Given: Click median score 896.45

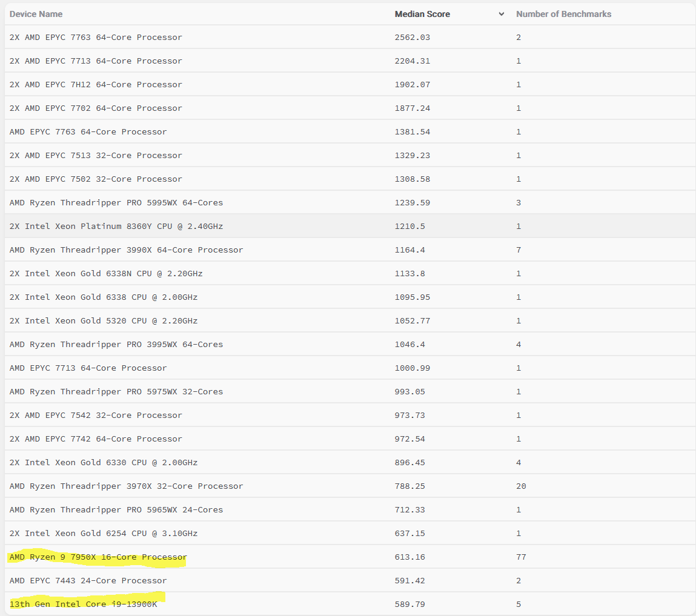Looking at the screenshot, I should 409,462.
